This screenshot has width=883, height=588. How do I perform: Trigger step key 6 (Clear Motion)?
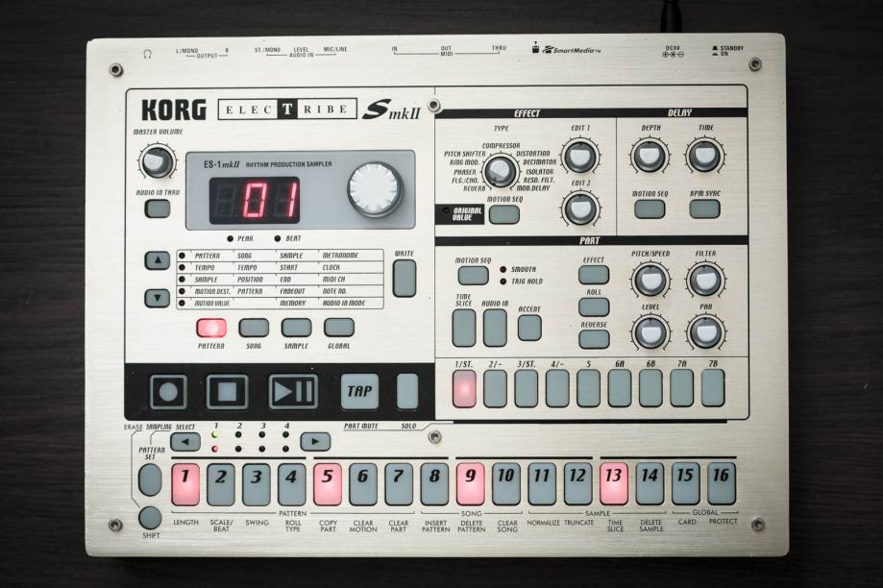(x=363, y=484)
